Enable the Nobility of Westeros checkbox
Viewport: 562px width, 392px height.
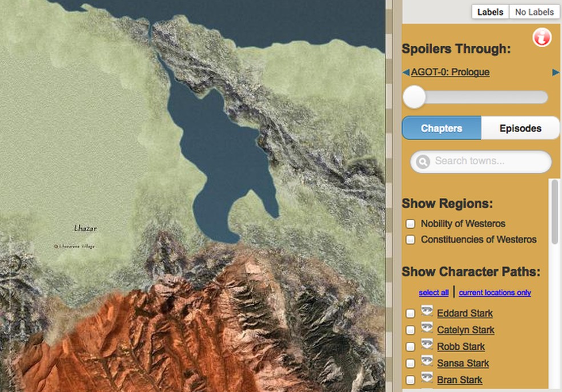[x=410, y=224]
